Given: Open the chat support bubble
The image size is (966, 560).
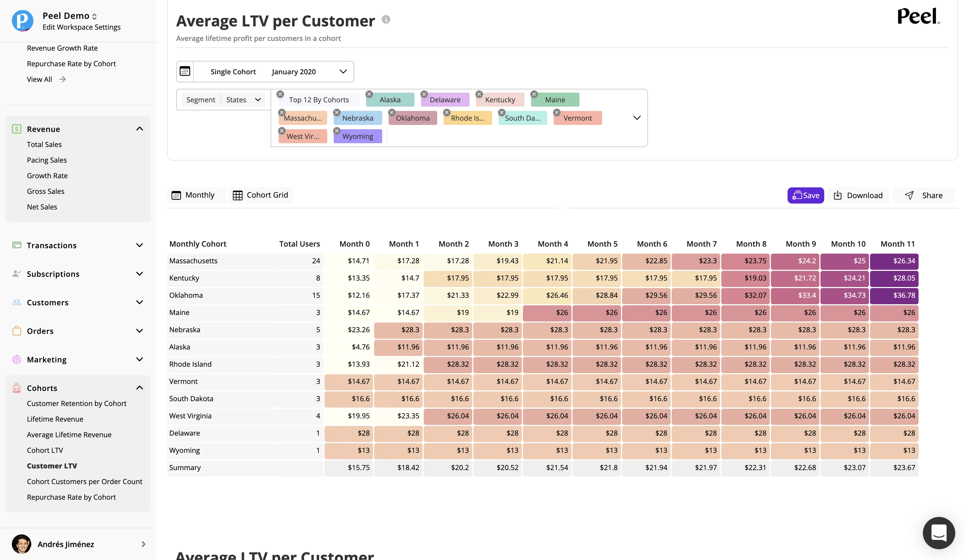Looking at the screenshot, I should coord(939,533).
